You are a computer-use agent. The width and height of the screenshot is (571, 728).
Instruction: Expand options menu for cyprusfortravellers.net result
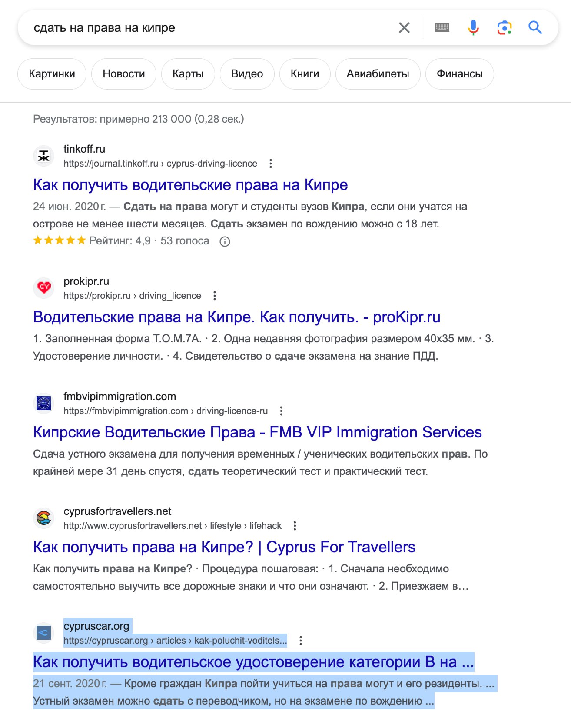click(x=295, y=526)
